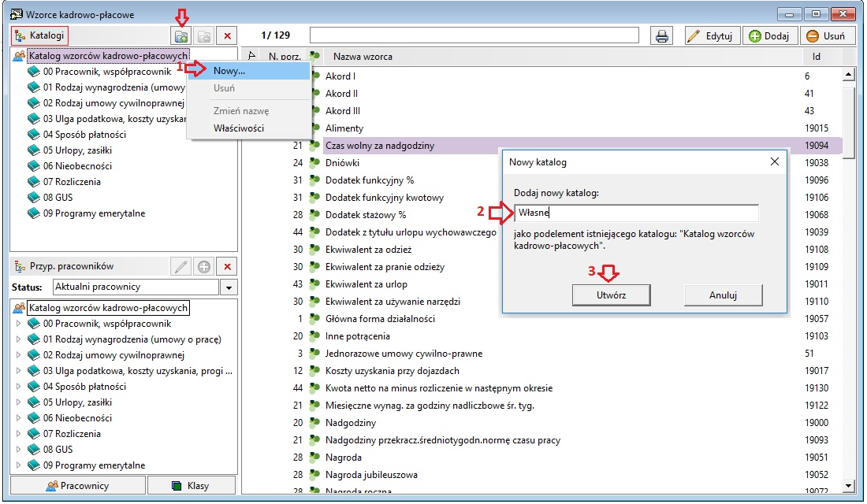This screenshot has height=504, width=867.
Task: Click the list scrollbar down arrow
Action: coord(849,486)
